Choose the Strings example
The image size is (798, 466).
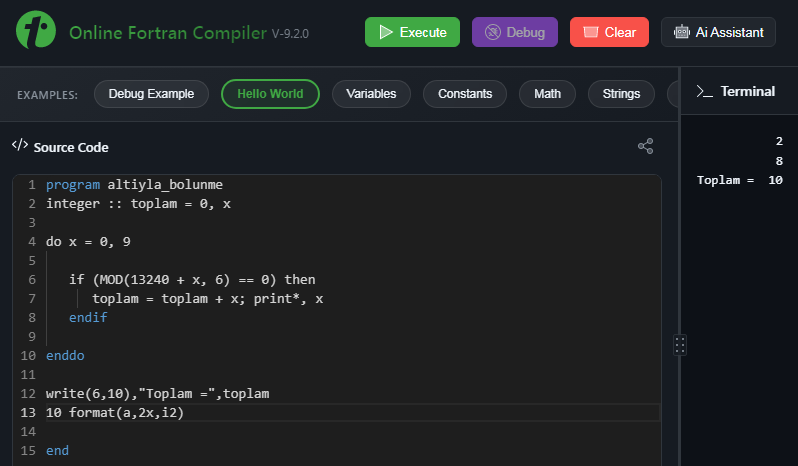(x=621, y=94)
